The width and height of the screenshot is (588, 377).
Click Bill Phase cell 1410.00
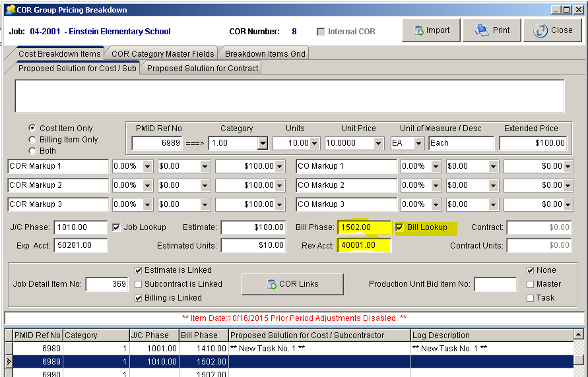tap(204, 349)
